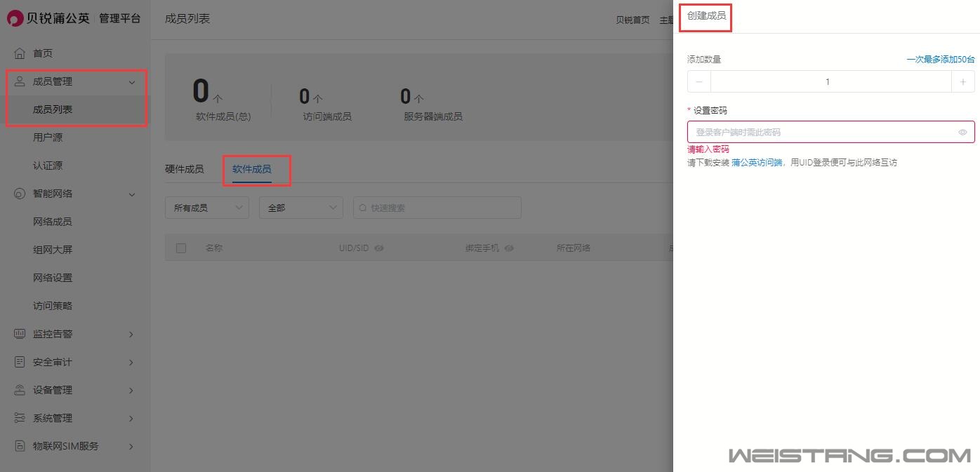
Task: Toggle UID/SID column eye icon
Action: (379, 248)
